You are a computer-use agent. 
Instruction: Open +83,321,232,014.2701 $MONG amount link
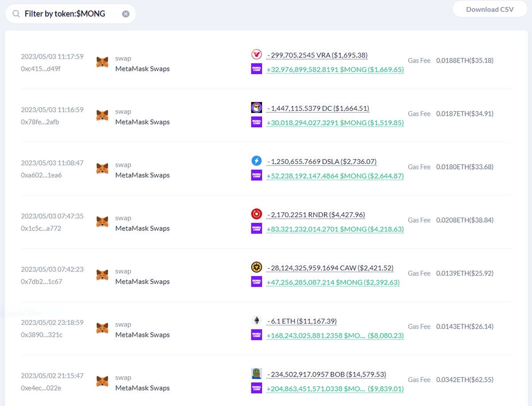point(335,229)
